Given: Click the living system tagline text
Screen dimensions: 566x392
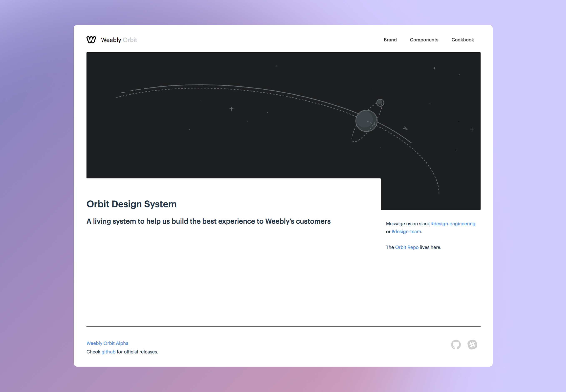Looking at the screenshot, I should pyautogui.click(x=208, y=221).
